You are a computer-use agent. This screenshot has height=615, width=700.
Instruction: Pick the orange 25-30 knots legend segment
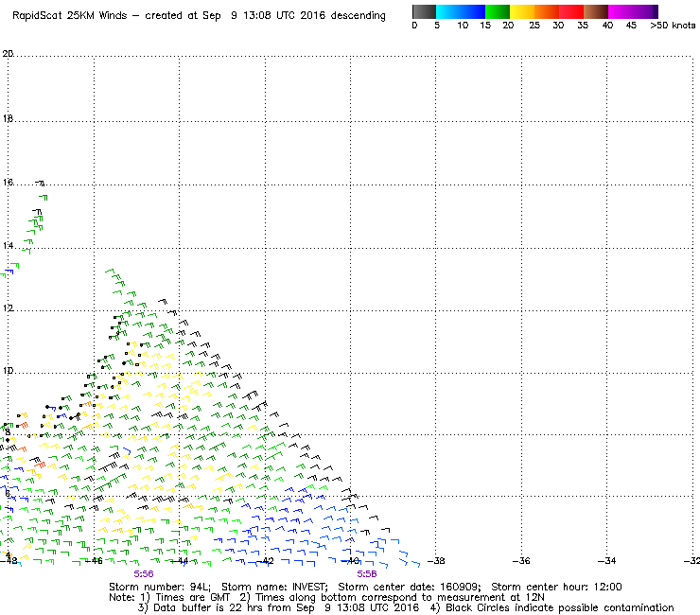point(547,11)
